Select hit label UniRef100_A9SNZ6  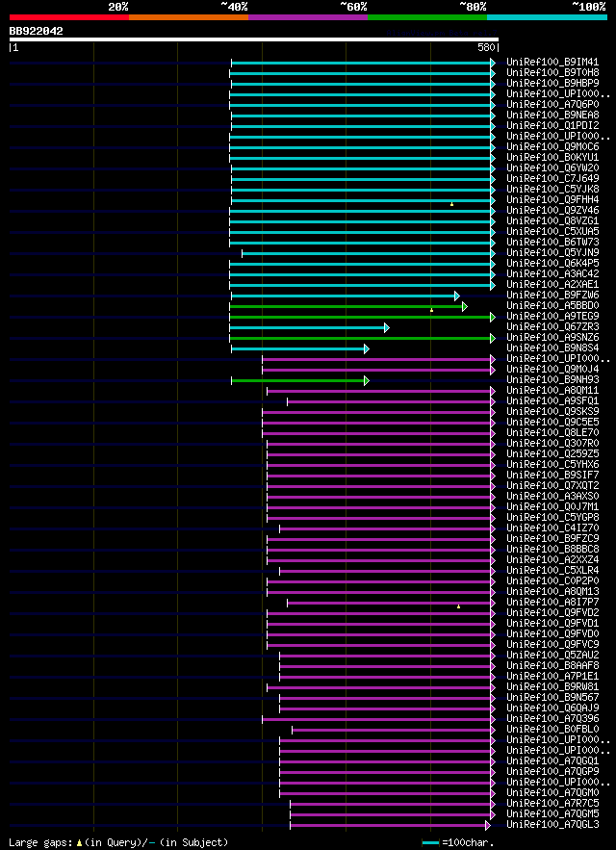pos(552,338)
